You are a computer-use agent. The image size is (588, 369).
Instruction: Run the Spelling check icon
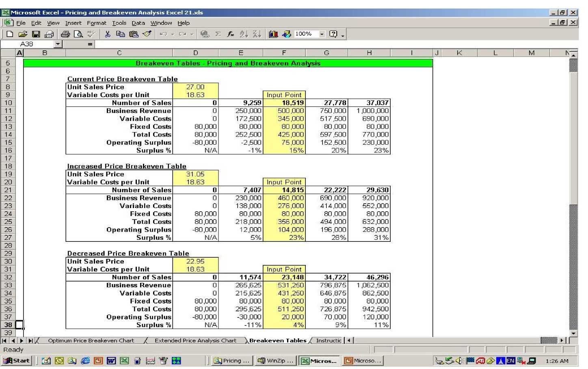click(91, 34)
